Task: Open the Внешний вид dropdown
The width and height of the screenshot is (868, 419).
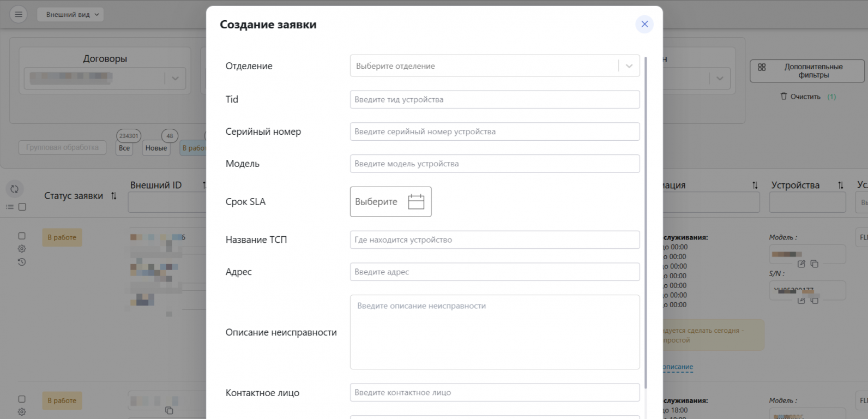Action: pyautogui.click(x=70, y=15)
